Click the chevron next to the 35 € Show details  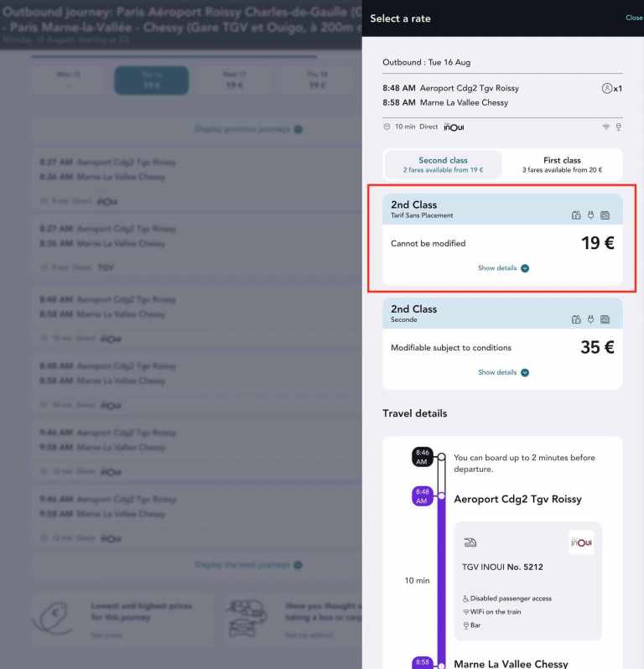525,372
